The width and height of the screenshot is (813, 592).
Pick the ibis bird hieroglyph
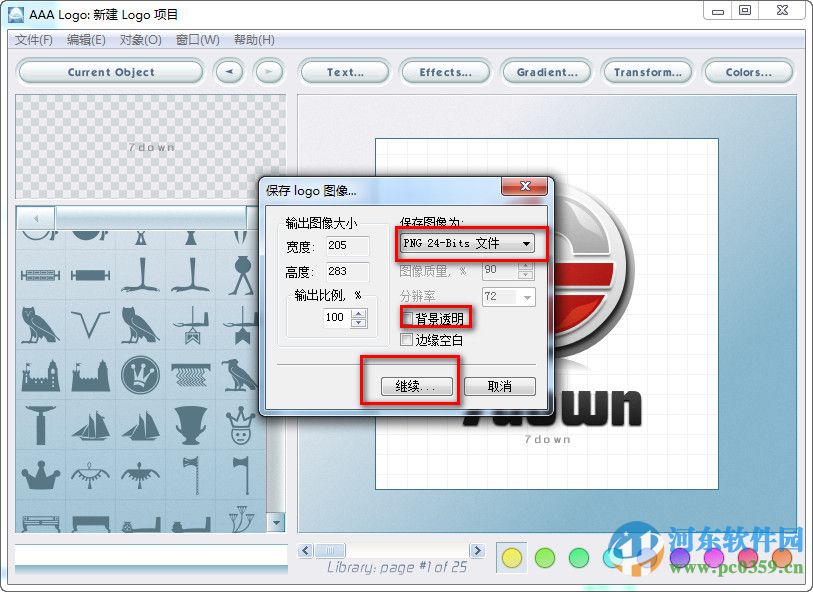click(x=239, y=374)
